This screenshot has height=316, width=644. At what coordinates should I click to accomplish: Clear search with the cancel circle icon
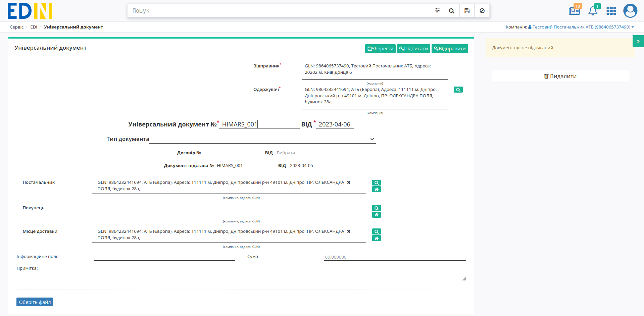(x=482, y=11)
